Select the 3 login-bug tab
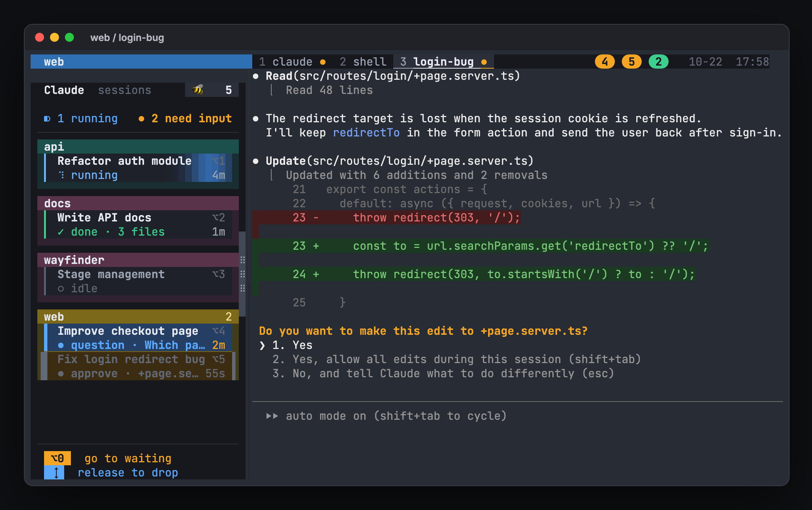812x510 pixels. point(444,62)
